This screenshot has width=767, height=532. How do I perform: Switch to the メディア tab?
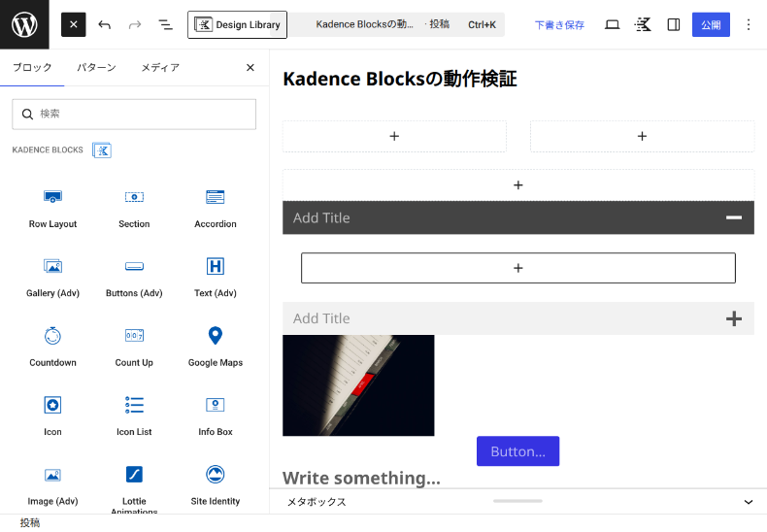[x=160, y=68]
